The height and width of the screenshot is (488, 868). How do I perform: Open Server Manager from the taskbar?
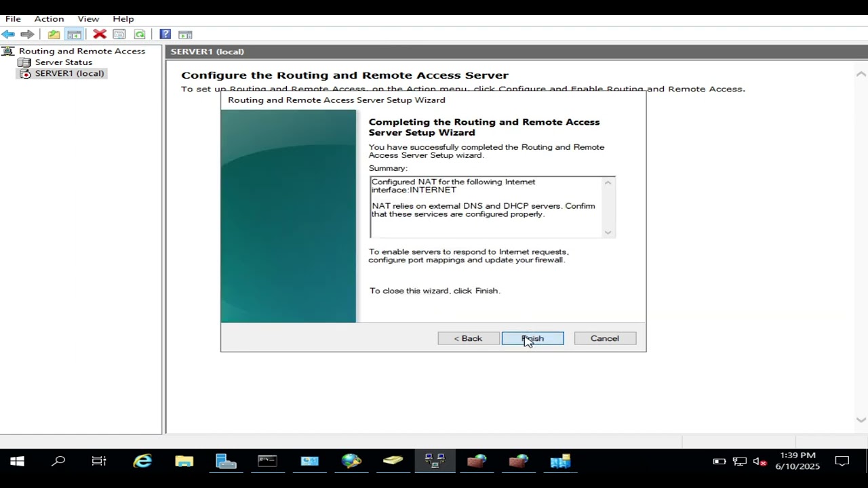point(226,462)
